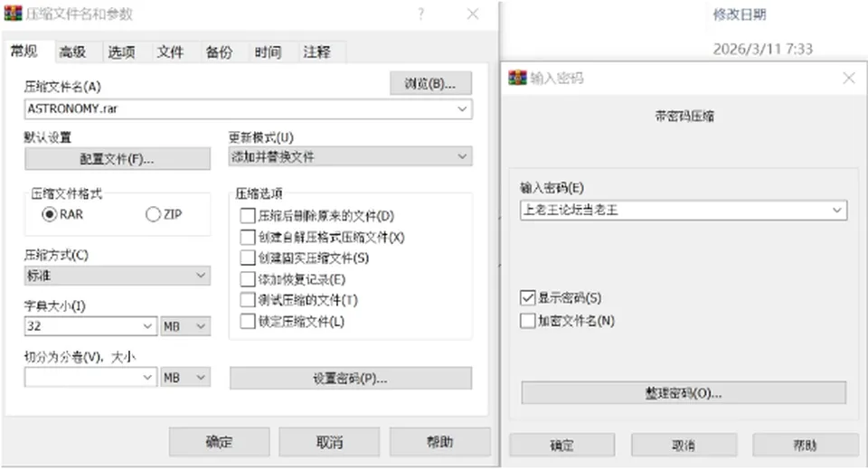Click the 浏览(B)... button
The image size is (868, 469).
click(430, 83)
